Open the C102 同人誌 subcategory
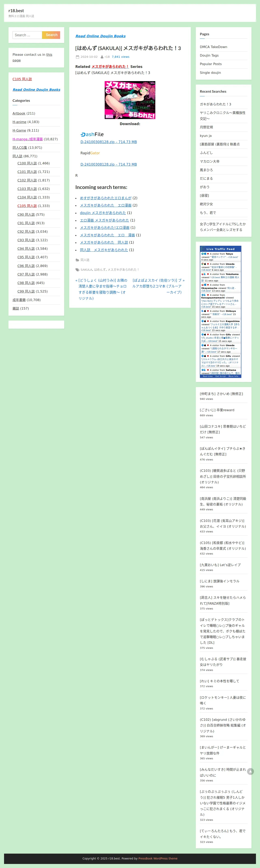260x868 pixels. [x=27, y=180]
